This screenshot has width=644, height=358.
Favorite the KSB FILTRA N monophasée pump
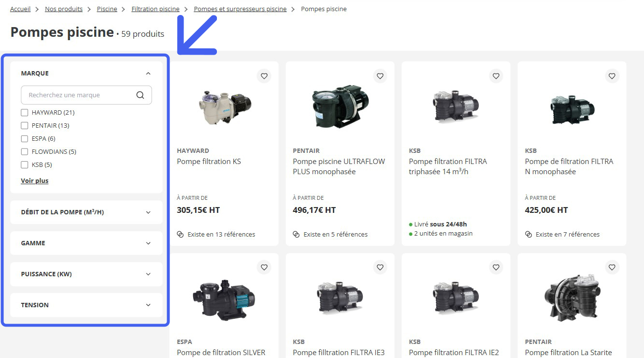coord(612,76)
